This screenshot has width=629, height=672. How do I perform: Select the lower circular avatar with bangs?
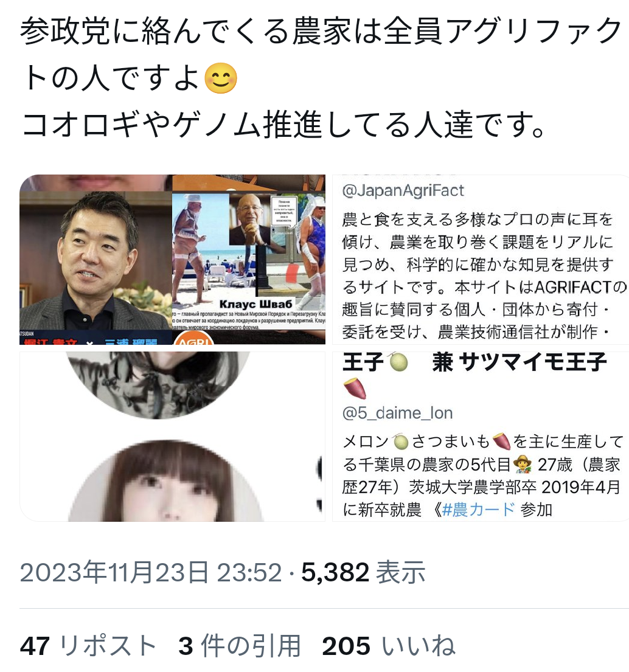pyautogui.click(x=165, y=481)
